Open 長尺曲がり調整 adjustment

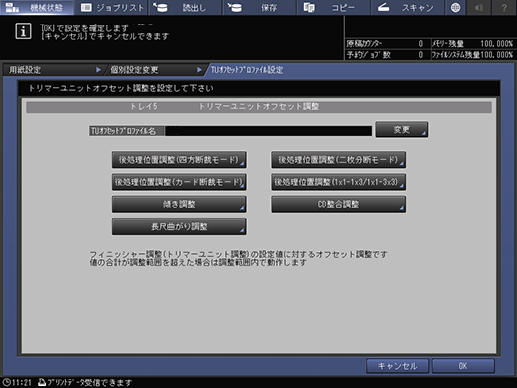tap(179, 227)
